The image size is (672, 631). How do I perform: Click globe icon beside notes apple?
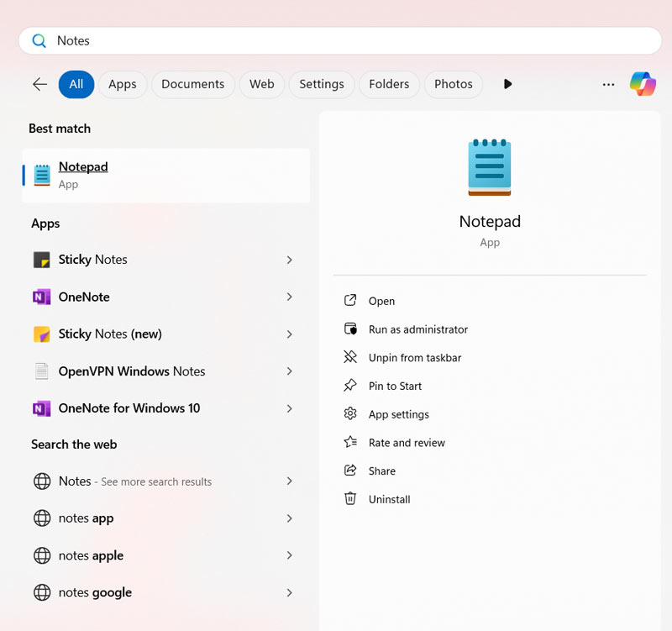click(42, 555)
